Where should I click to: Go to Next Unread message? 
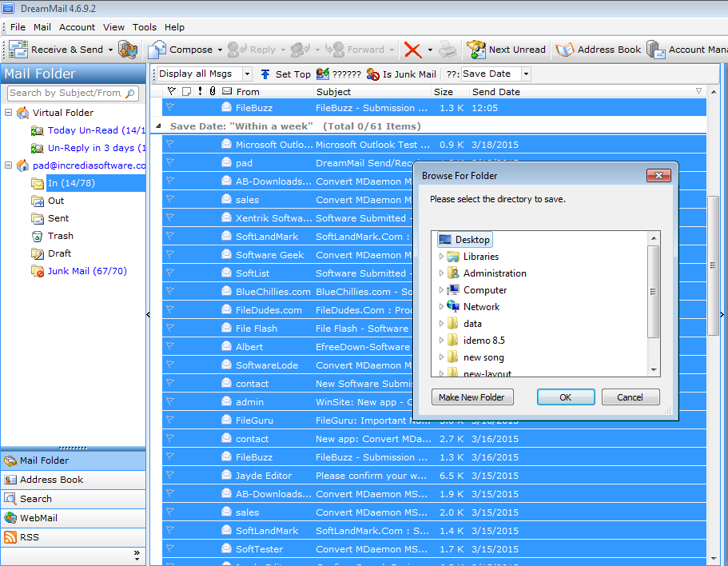click(x=506, y=50)
